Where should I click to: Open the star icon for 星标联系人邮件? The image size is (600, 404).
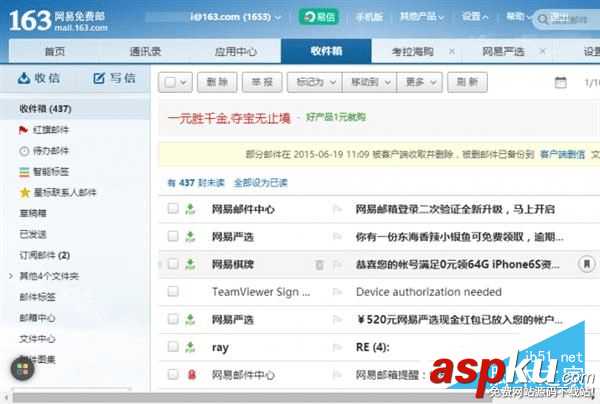point(25,192)
